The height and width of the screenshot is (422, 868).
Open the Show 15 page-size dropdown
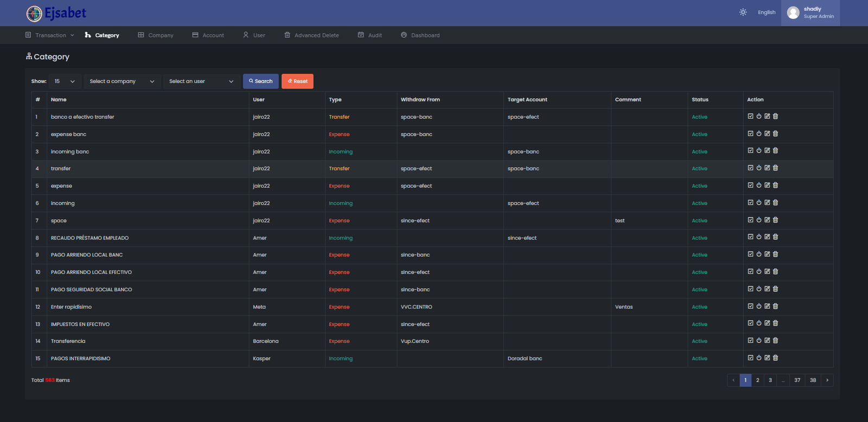[x=65, y=81]
